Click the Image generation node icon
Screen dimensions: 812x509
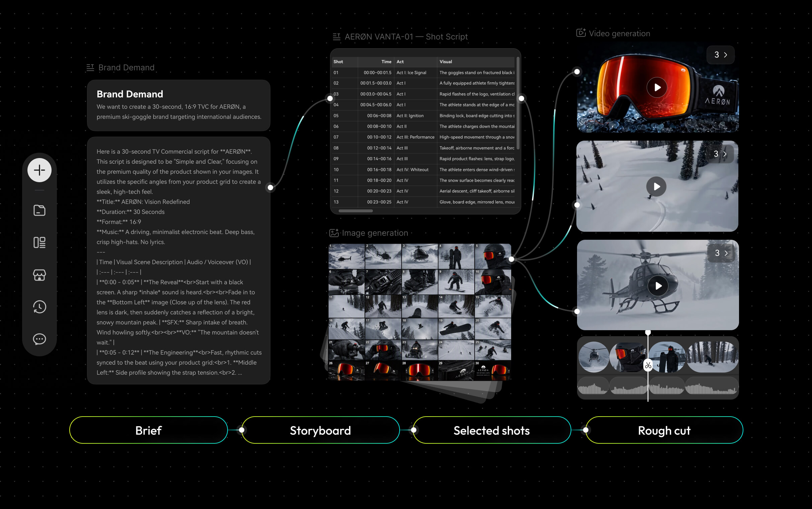334,233
